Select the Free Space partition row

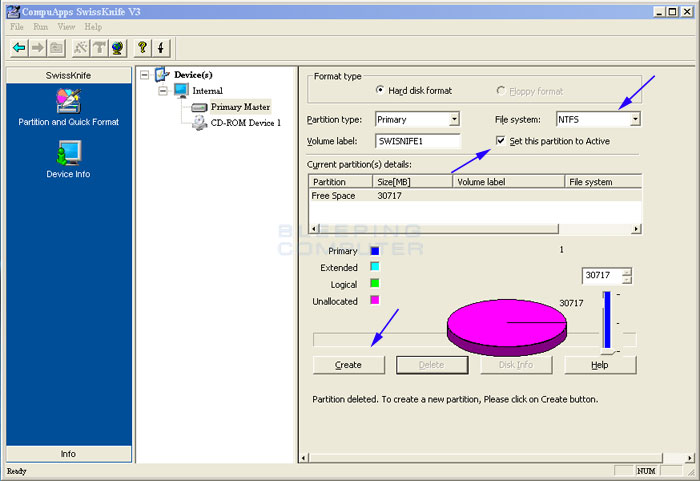click(475, 196)
